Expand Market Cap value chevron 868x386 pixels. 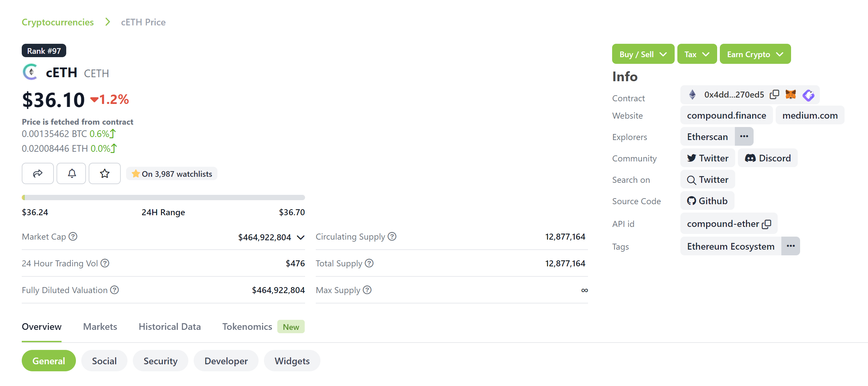tap(301, 238)
